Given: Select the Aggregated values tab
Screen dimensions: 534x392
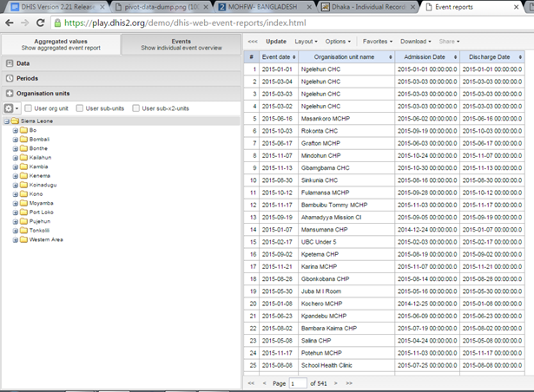Looking at the screenshot, I should (x=60, y=45).
